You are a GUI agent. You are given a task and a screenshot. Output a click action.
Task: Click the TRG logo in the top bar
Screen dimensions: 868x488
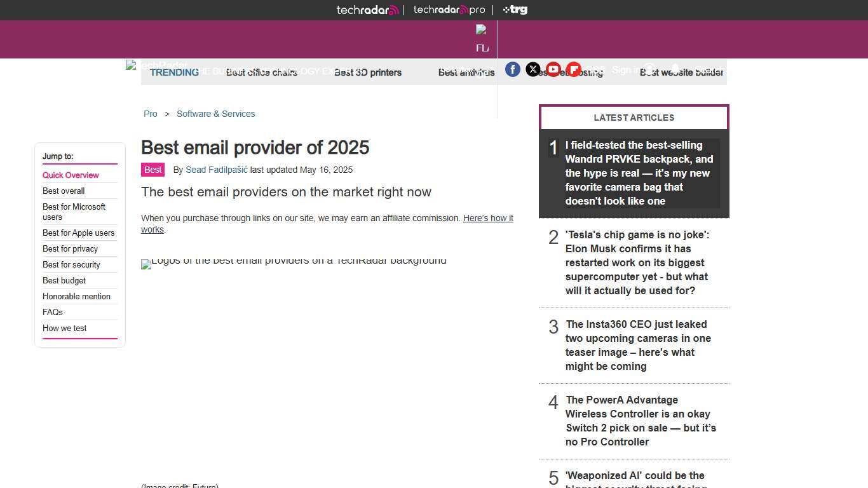coord(515,10)
